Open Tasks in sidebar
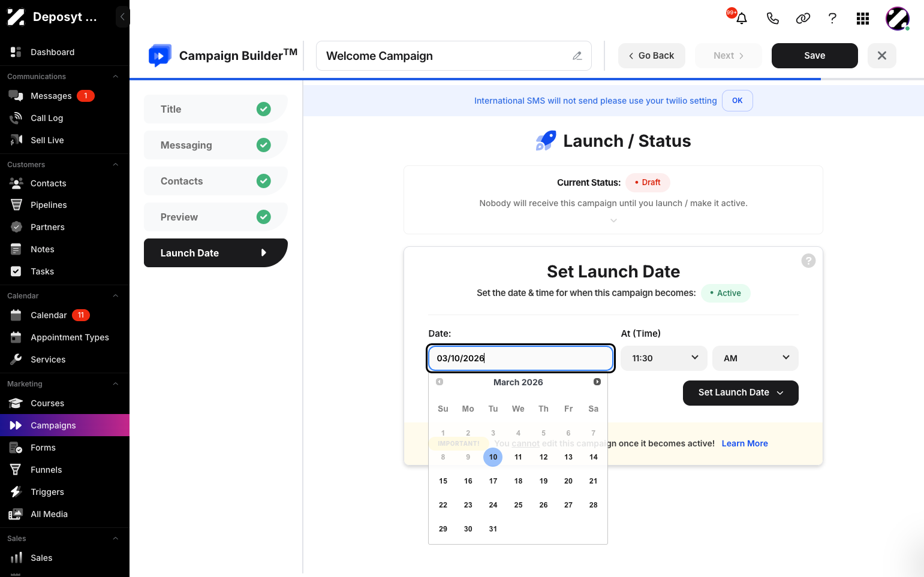 65,271
